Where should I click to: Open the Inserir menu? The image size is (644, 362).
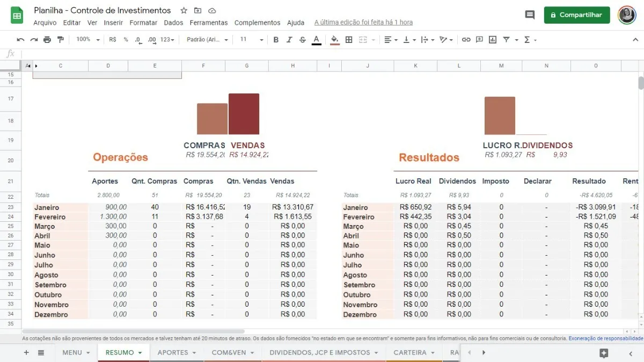tap(113, 23)
